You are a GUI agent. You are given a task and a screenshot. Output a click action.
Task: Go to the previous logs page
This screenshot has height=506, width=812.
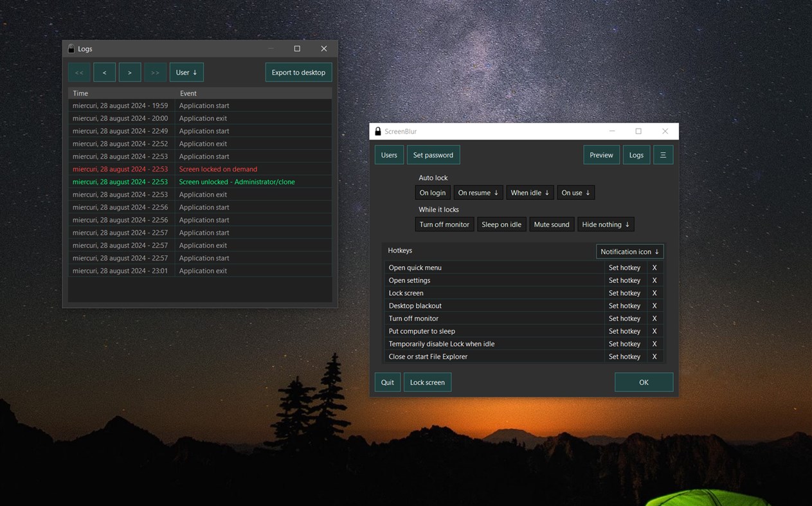click(104, 72)
